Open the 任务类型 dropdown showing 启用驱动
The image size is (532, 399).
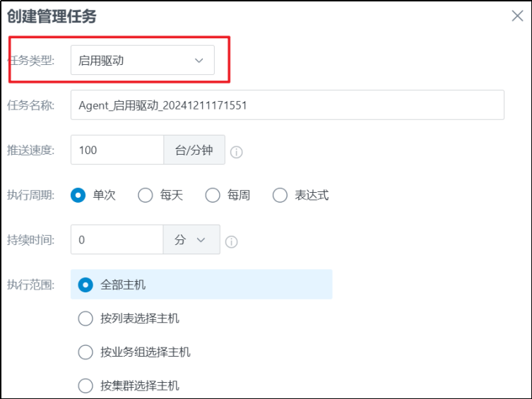(142, 61)
